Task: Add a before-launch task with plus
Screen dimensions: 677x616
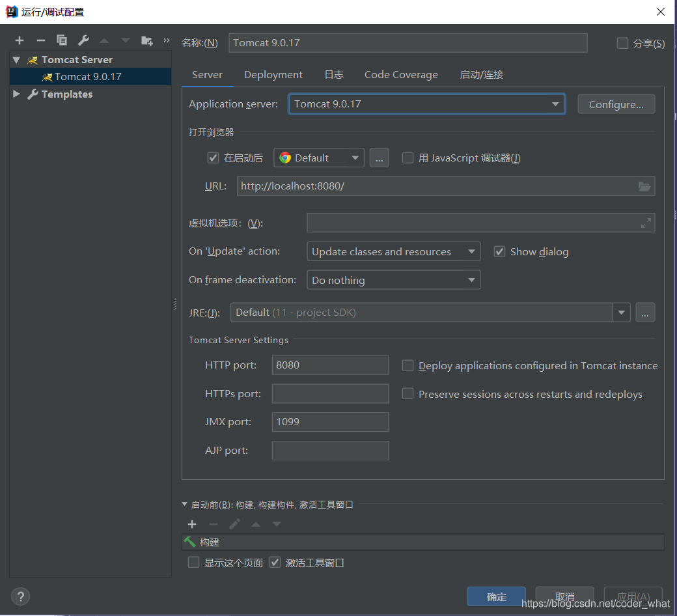Action: [x=192, y=524]
